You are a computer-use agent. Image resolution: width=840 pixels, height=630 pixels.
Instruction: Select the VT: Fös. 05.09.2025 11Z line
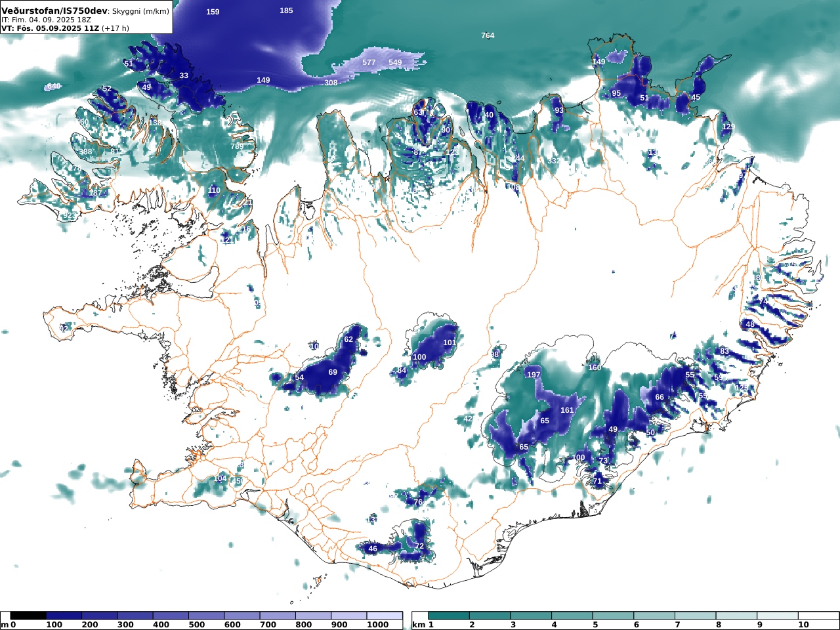(50, 29)
